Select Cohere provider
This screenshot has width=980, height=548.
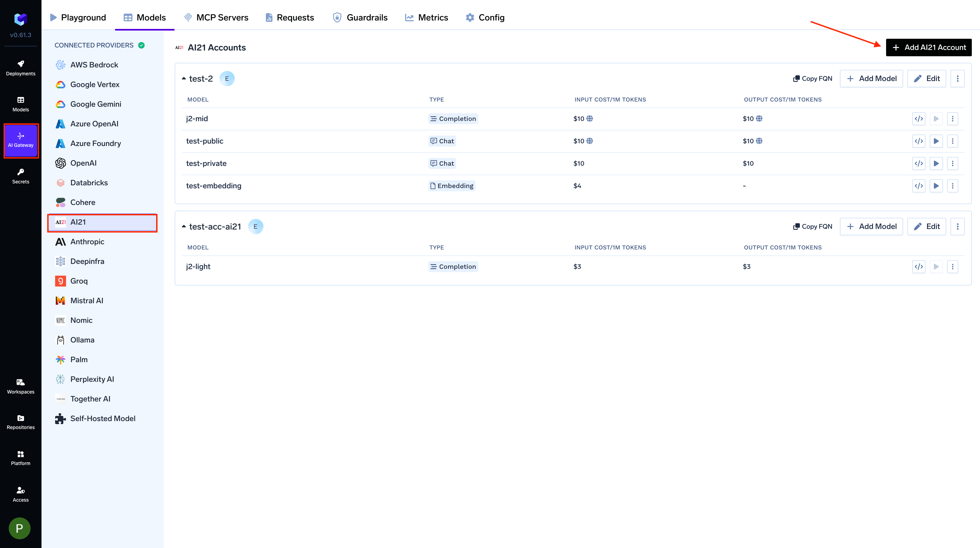(103, 202)
